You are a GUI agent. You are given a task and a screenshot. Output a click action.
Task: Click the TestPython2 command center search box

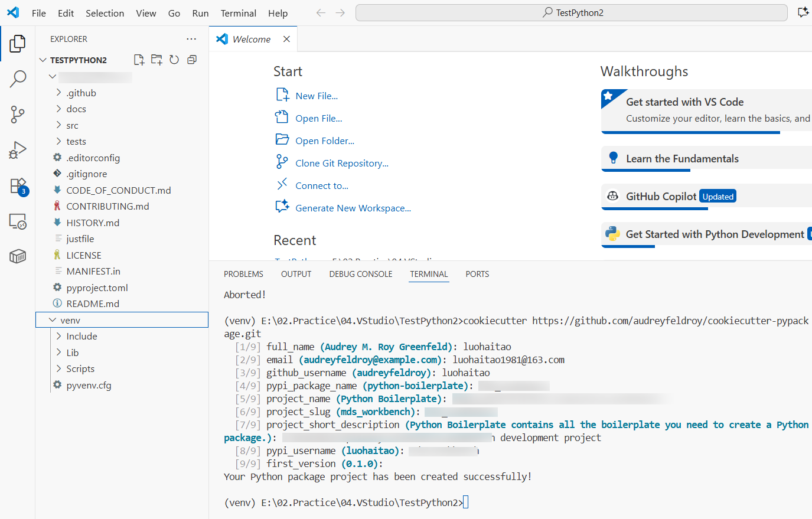tap(571, 12)
